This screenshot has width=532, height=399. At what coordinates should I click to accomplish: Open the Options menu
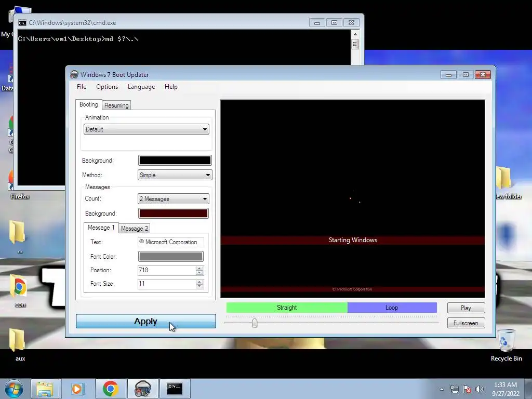pyautogui.click(x=107, y=87)
